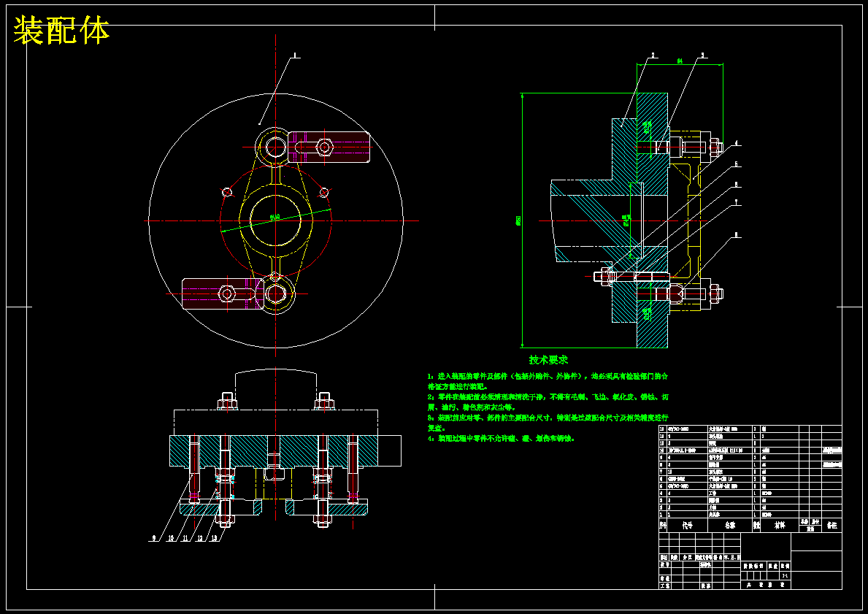Select balloon number 13 below bottom view

[x=214, y=537]
